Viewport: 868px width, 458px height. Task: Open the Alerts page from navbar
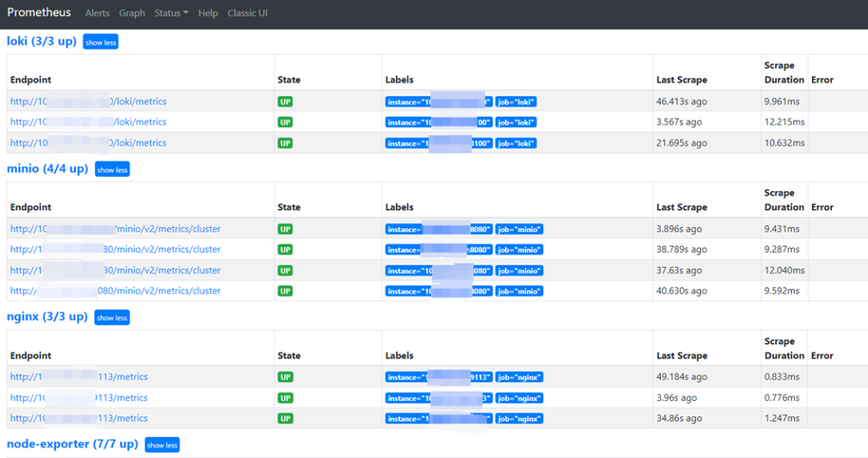tap(97, 14)
